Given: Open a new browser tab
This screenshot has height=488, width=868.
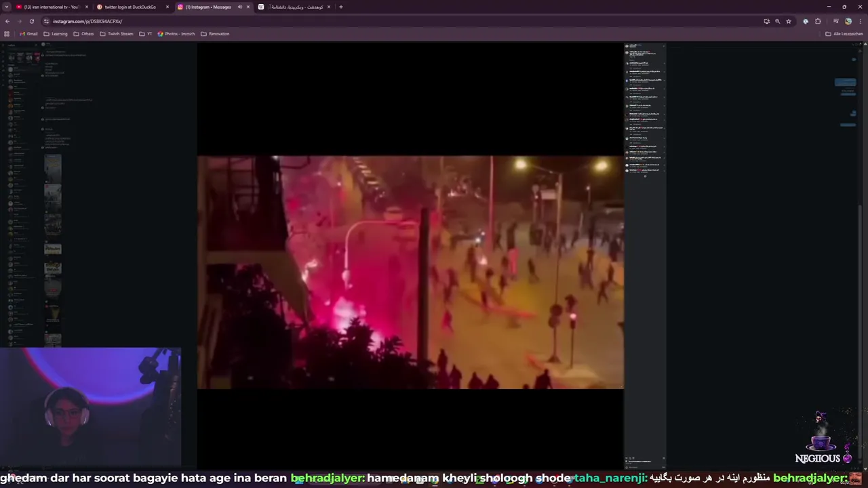Looking at the screenshot, I should (341, 7).
